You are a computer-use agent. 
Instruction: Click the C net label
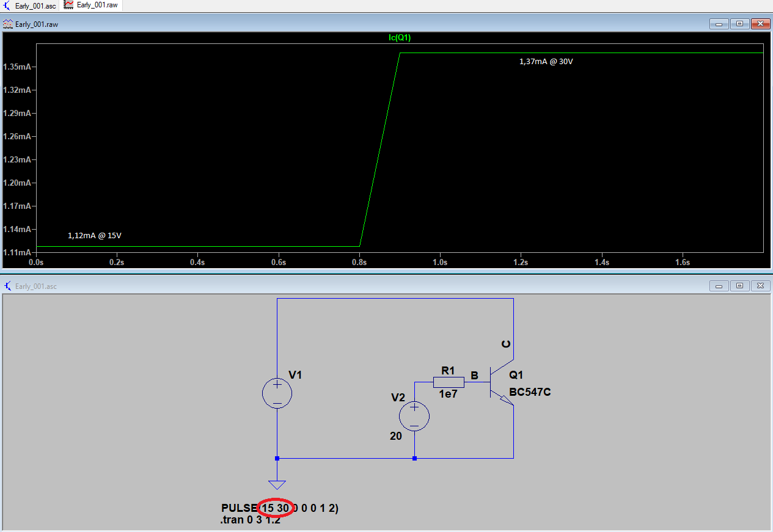click(x=506, y=344)
